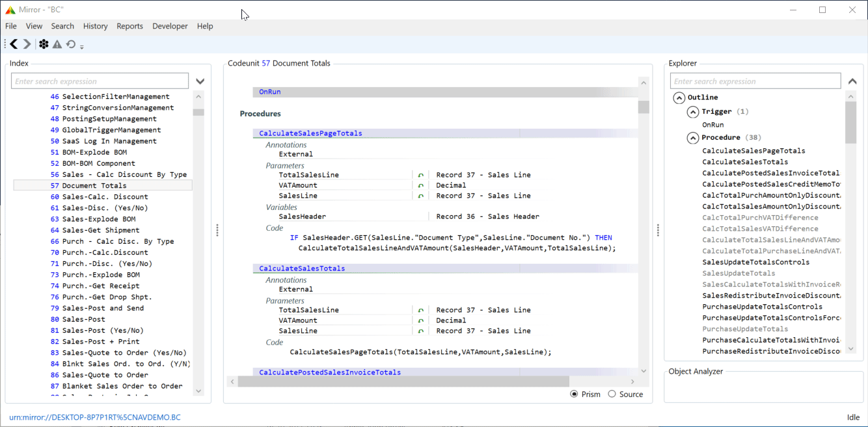Viewport: 868px width, 427px height.
Task: Click the 57 link in Codeunit heading
Action: (265, 63)
